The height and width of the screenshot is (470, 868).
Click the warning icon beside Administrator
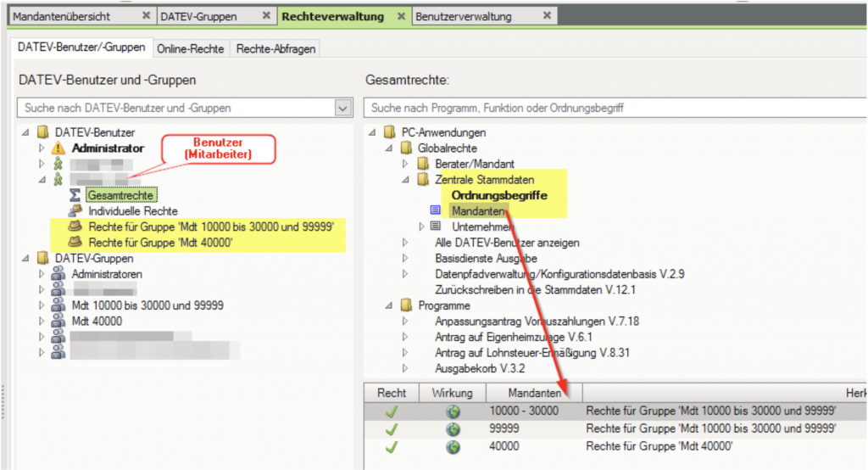[58, 148]
